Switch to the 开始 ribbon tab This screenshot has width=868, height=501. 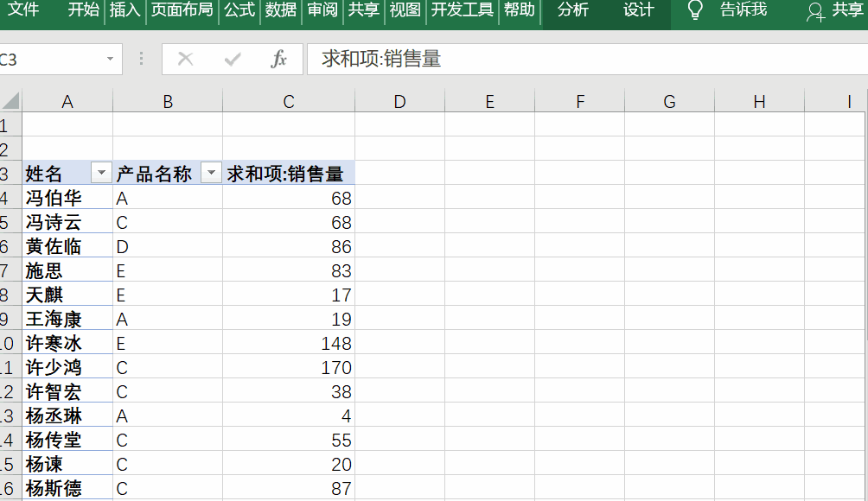(83, 10)
